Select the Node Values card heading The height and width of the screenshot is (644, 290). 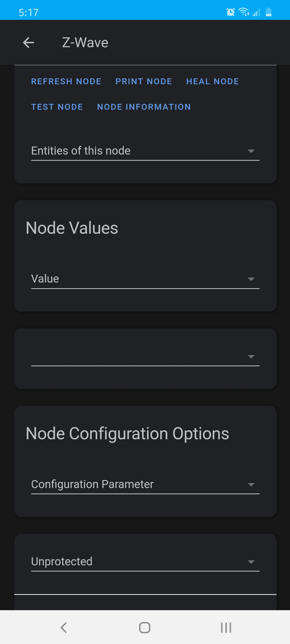tap(72, 228)
